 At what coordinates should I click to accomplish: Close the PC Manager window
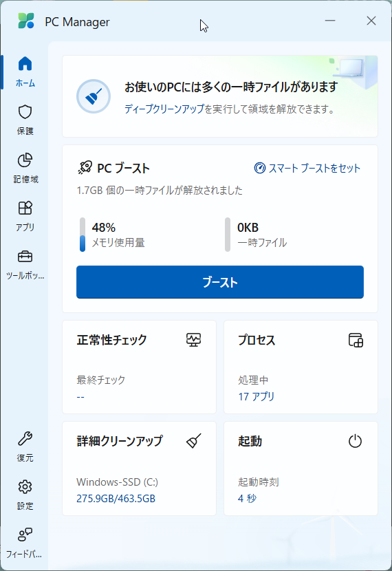click(371, 21)
